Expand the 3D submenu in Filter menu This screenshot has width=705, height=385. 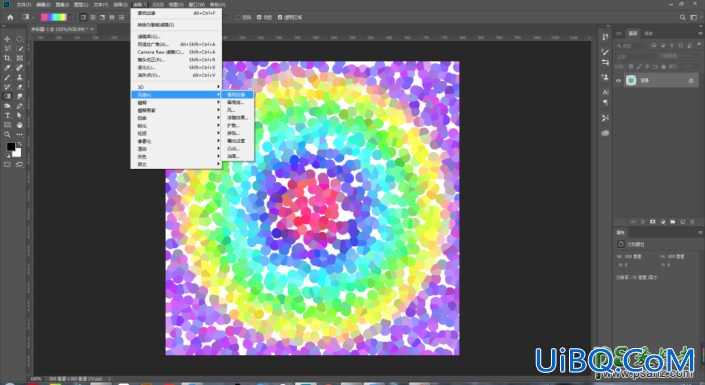[x=176, y=87]
